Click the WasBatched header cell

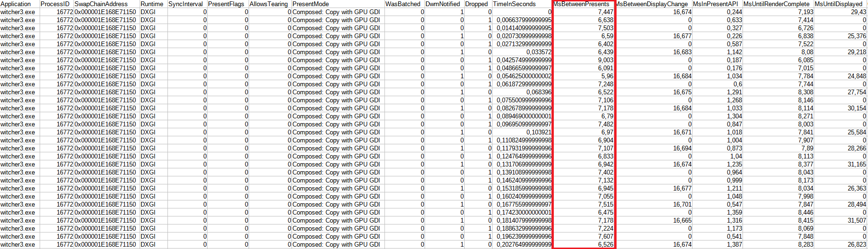[x=404, y=4]
